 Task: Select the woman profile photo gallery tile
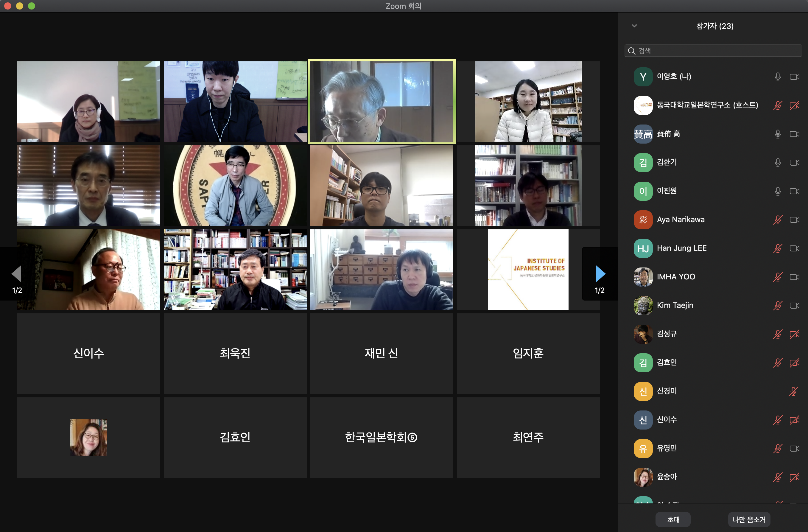pos(89,438)
